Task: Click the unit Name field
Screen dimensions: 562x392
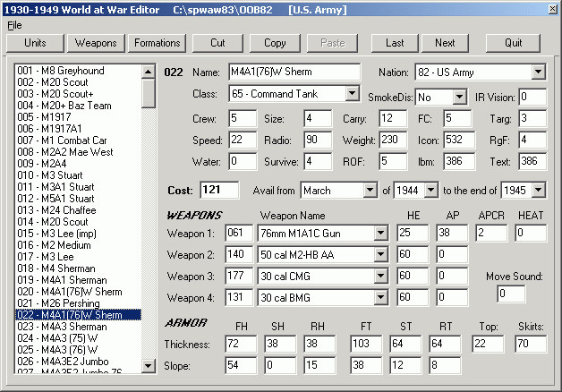Action: click(x=294, y=72)
